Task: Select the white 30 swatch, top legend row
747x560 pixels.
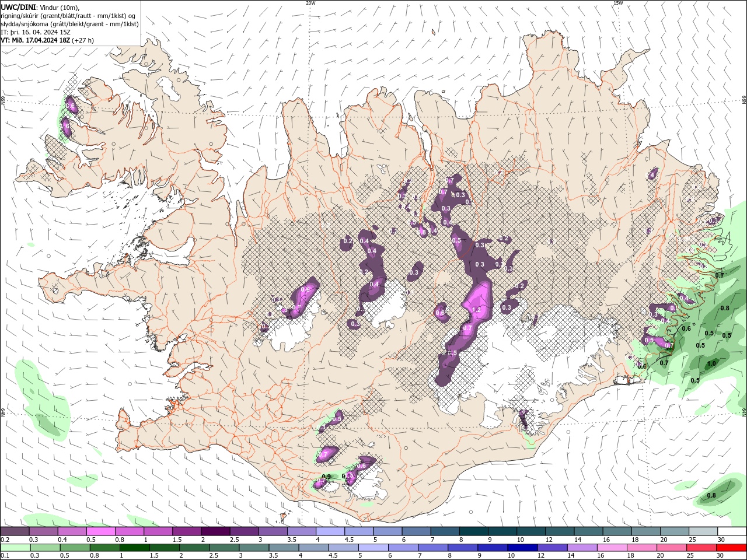Action: (732, 531)
